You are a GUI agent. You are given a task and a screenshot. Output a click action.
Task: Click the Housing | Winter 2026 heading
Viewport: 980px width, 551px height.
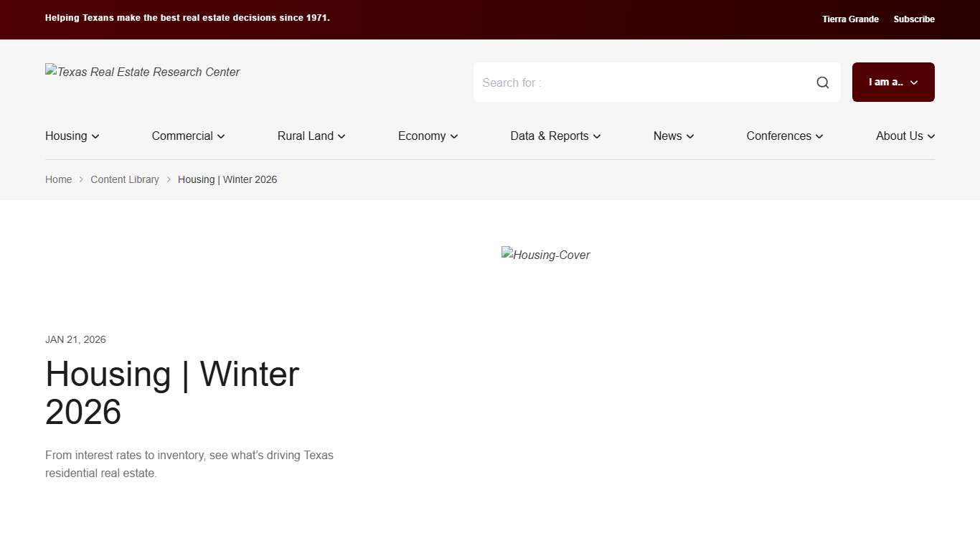pos(171,393)
